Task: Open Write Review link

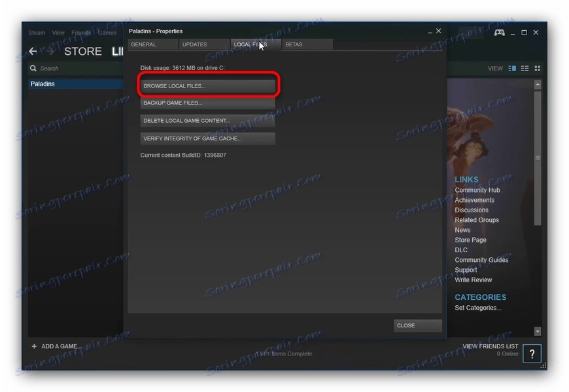Action: point(474,280)
